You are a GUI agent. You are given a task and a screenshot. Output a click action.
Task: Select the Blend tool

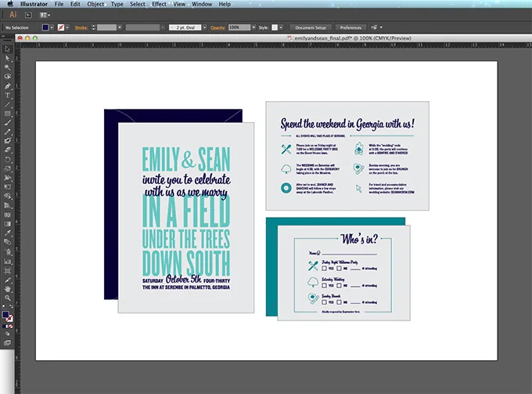(8, 242)
